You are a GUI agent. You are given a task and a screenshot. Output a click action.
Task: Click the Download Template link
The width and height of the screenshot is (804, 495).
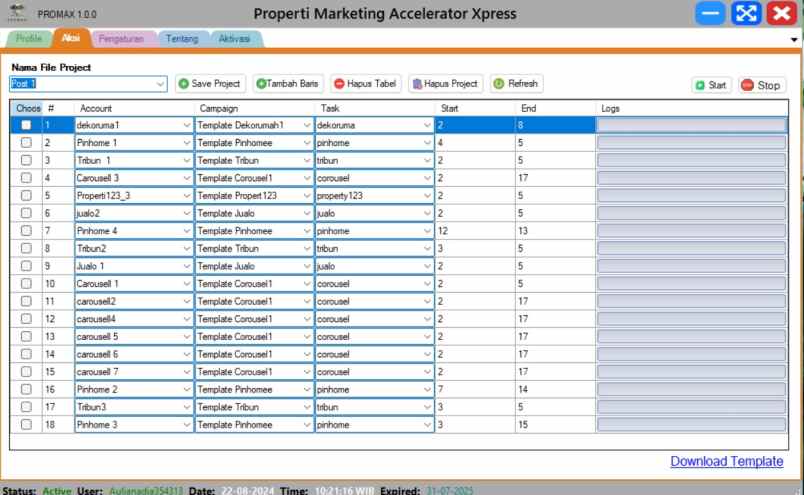click(x=726, y=461)
